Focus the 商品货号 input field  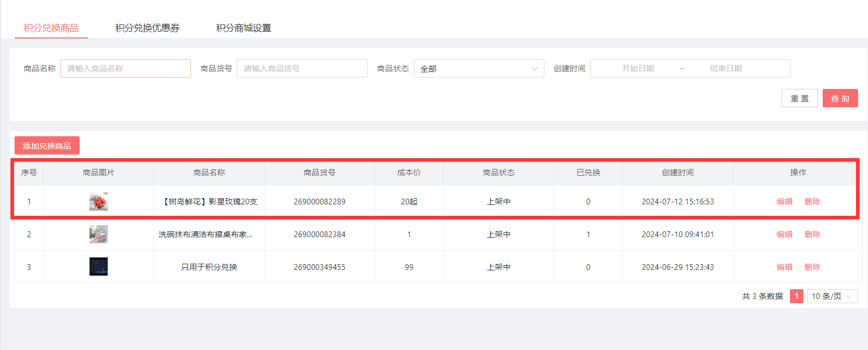click(302, 69)
